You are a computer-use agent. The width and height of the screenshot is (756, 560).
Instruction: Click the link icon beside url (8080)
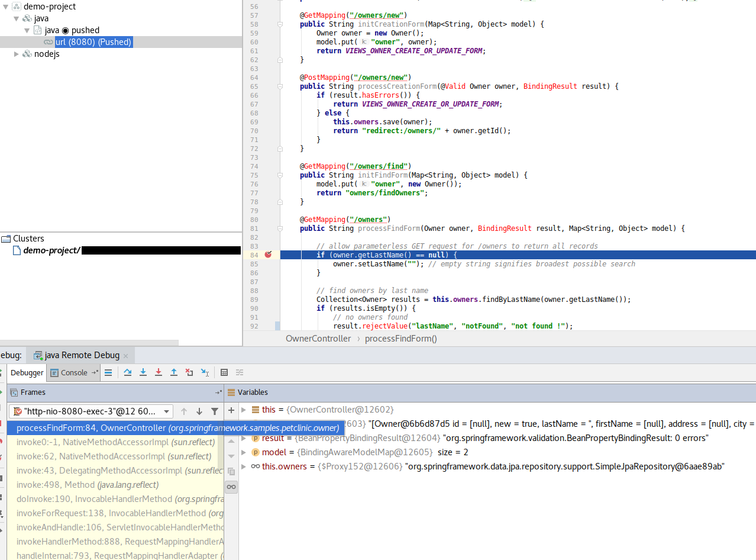(x=49, y=42)
